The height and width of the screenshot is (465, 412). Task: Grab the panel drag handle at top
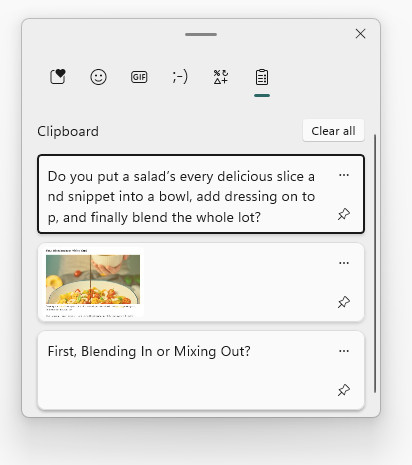point(201,34)
